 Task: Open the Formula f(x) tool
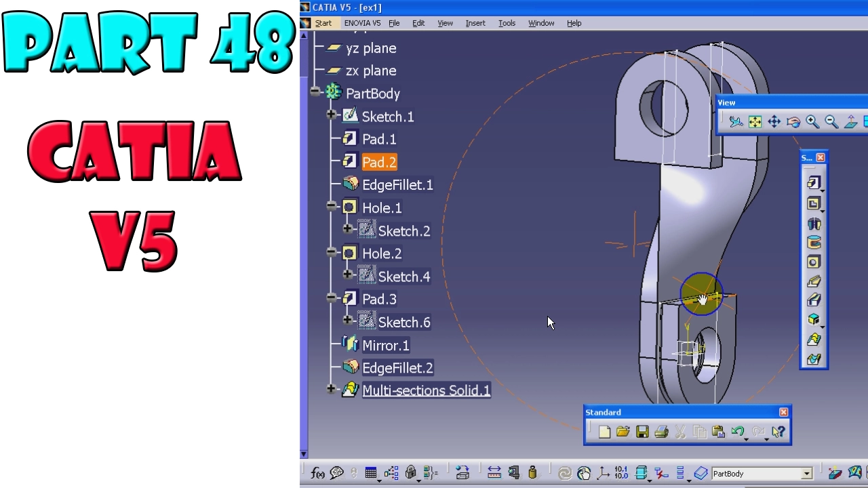coord(317,473)
